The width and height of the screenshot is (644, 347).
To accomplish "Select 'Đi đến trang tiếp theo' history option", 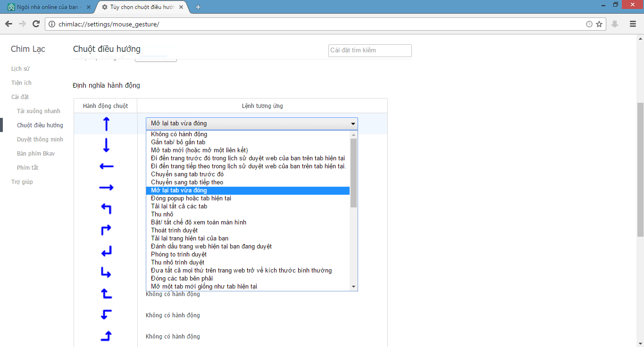I will point(248,166).
